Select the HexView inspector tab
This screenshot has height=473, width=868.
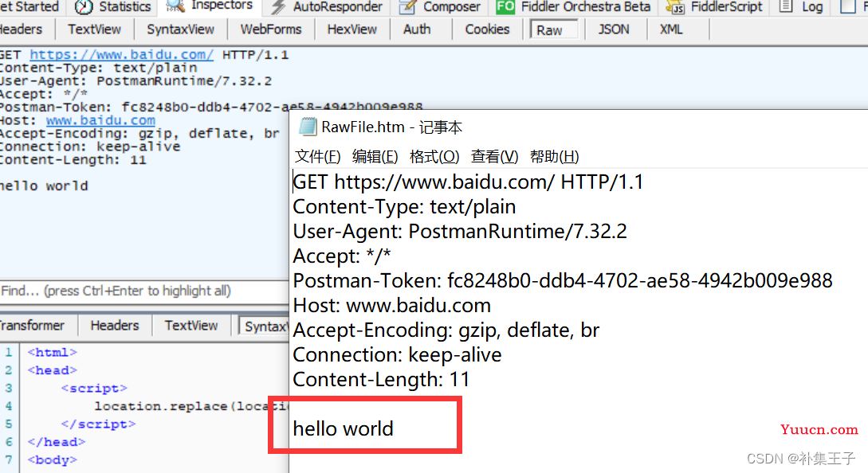(352, 29)
